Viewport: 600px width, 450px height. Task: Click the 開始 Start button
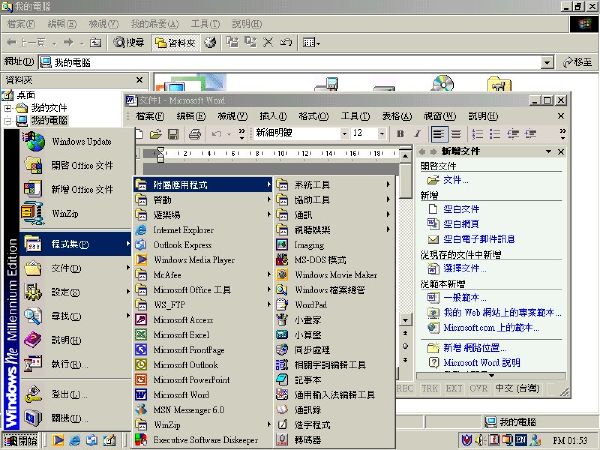[x=20, y=440]
